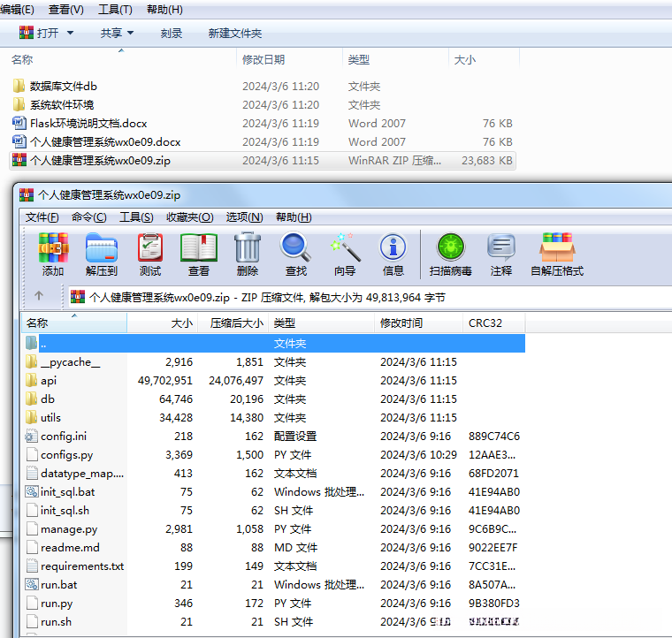Select manage.py file row
This screenshot has width=672, height=638.
274,528
